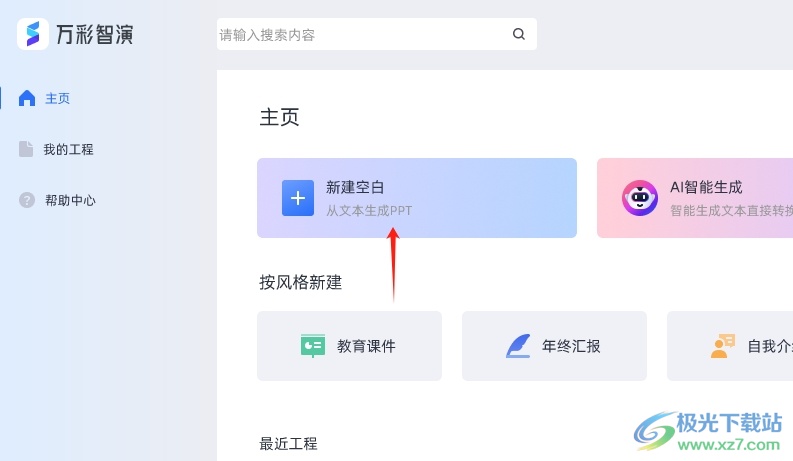Click the 教育课件 style button
The width and height of the screenshot is (793, 461).
(349, 346)
